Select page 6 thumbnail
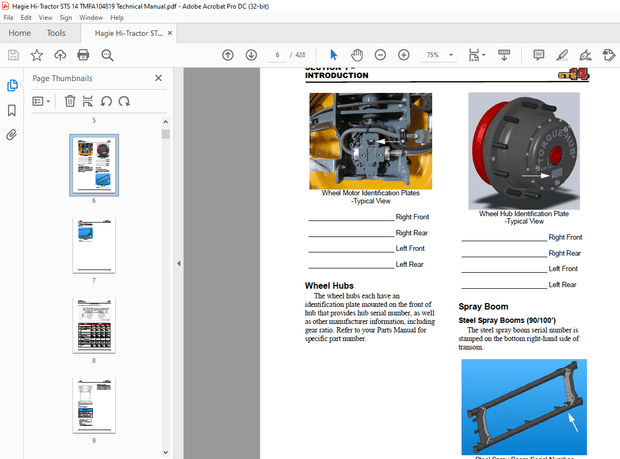620x459 pixels. tap(94, 165)
